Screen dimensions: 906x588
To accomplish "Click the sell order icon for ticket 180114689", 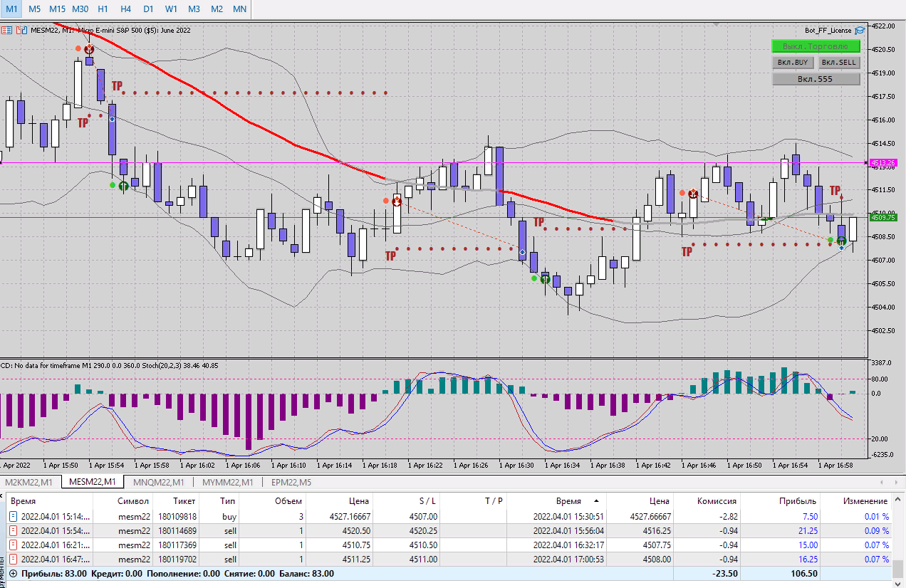I will (x=14, y=530).
